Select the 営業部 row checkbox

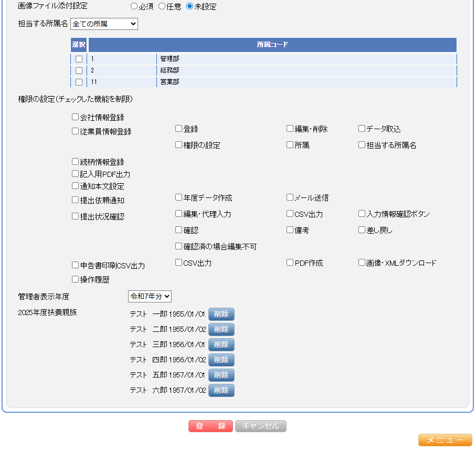coord(79,82)
